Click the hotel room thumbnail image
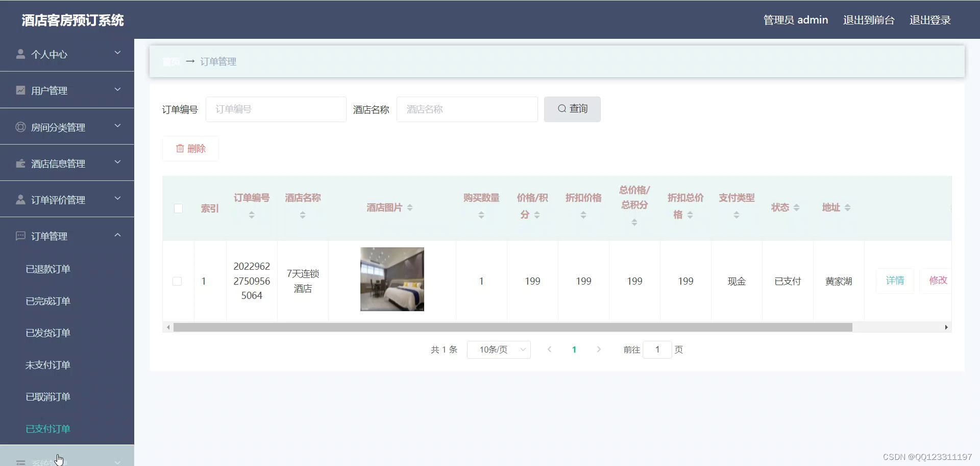 (x=392, y=279)
